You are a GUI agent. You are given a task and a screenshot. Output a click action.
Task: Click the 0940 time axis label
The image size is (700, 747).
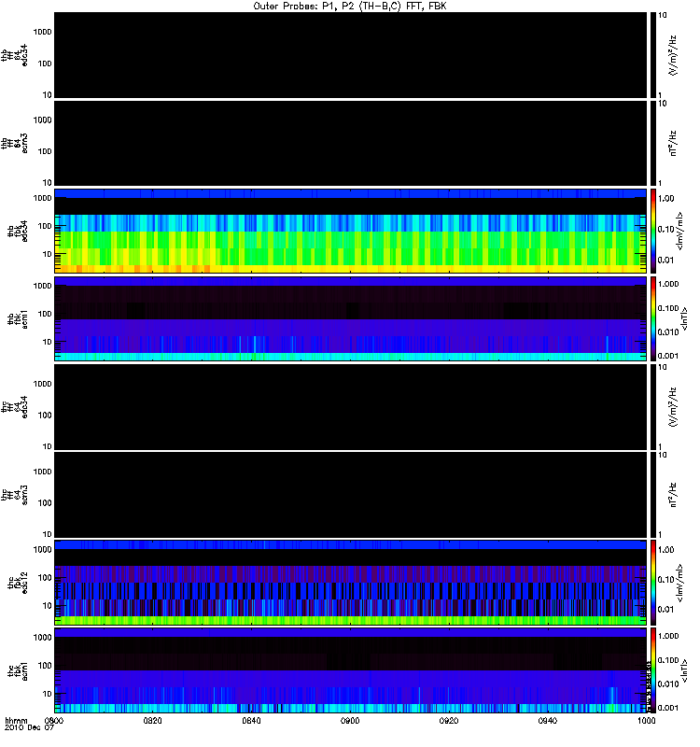pyautogui.click(x=548, y=720)
